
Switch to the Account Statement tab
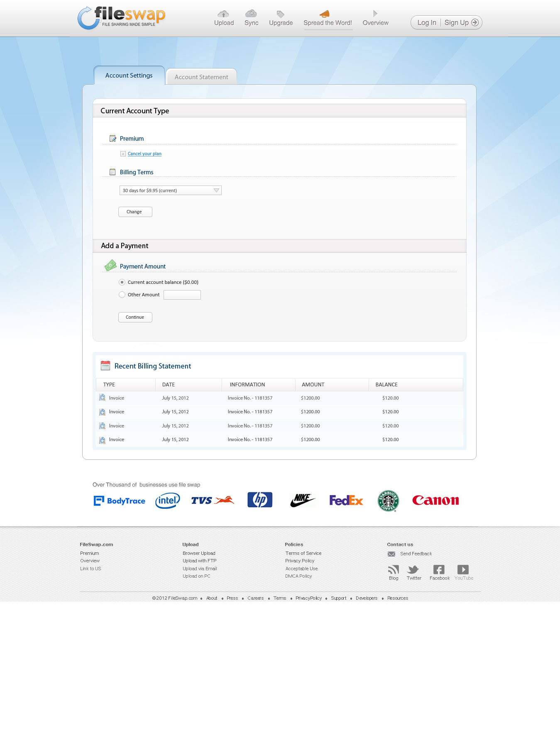click(x=201, y=77)
